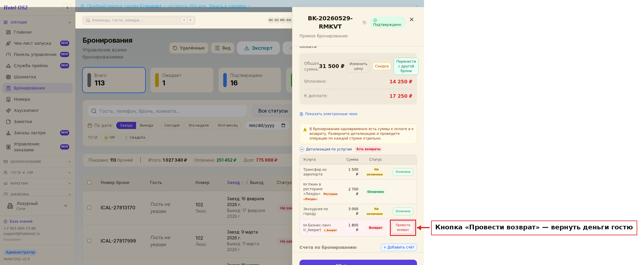Click the calendar icon in date field

click(283, 125)
